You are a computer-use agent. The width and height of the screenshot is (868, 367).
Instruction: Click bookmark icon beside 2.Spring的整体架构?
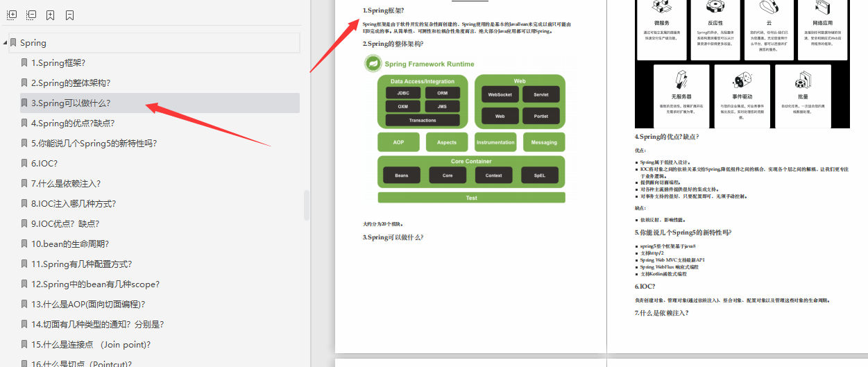[x=25, y=83]
